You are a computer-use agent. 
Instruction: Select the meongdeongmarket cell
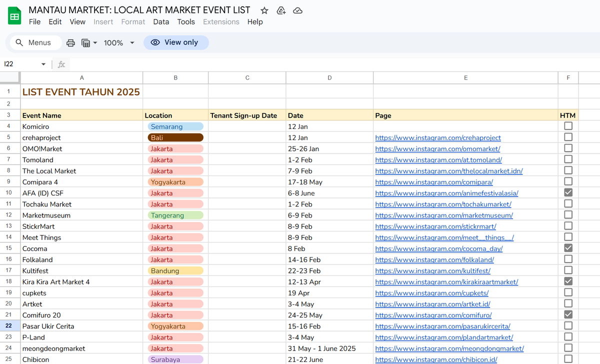pyautogui.click(x=81, y=348)
